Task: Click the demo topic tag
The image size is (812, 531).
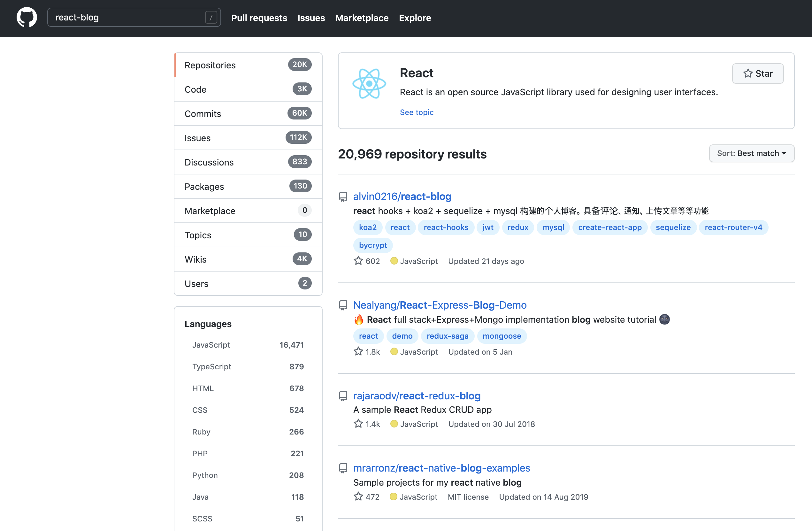Action: pyautogui.click(x=402, y=336)
